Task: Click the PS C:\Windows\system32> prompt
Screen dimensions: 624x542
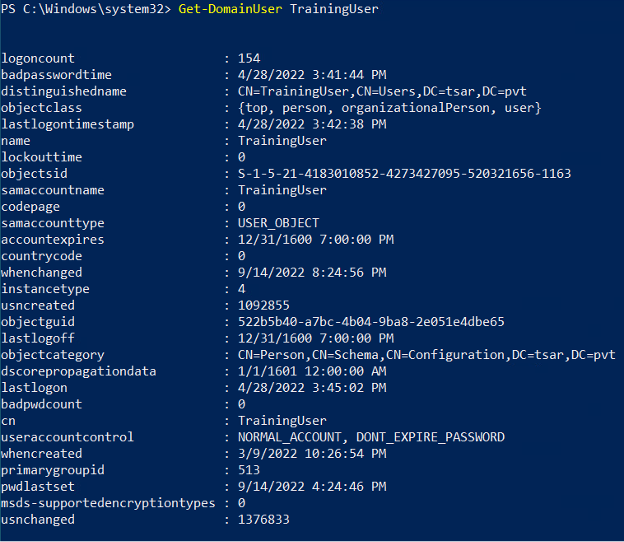Action: pyautogui.click(x=86, y=9)
